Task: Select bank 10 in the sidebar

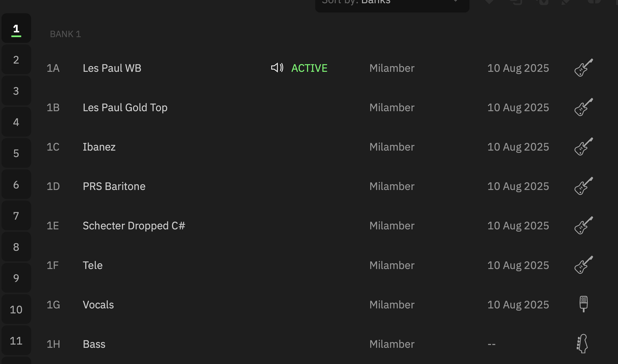Action: 16,309
